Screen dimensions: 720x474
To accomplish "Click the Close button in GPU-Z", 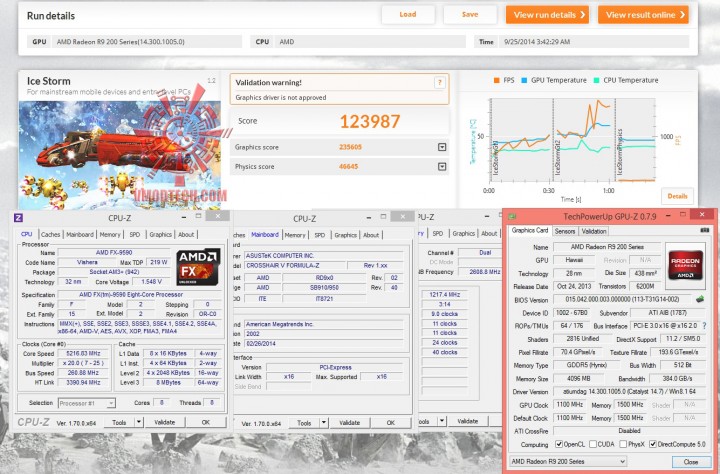I will pyautogui.click(x=691, y=462).
